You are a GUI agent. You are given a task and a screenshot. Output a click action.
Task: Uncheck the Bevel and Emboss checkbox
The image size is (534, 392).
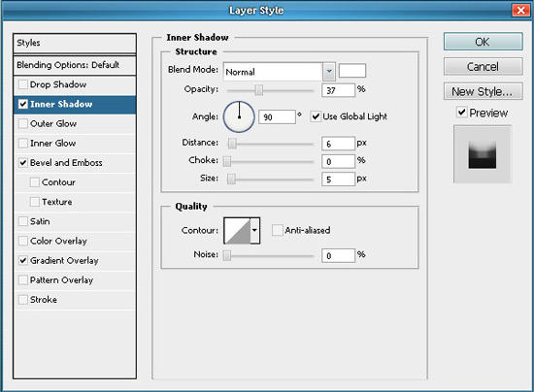pyautogui.click(x=23, y=163)
